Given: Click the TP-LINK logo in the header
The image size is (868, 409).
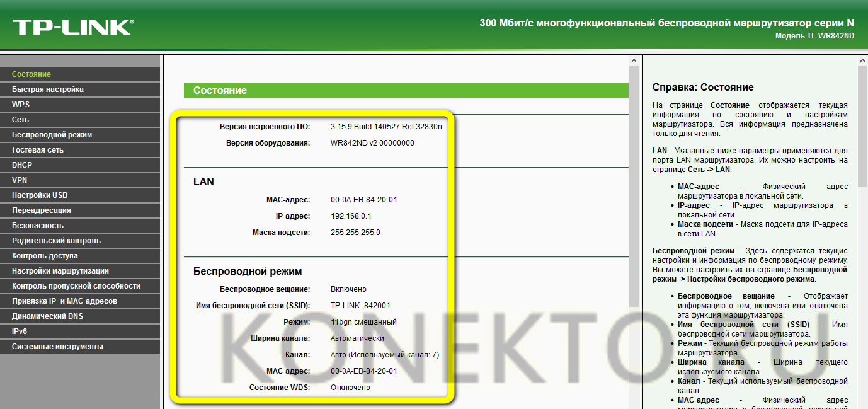Looking at the screenshot, I should click(x=73, y=27).
